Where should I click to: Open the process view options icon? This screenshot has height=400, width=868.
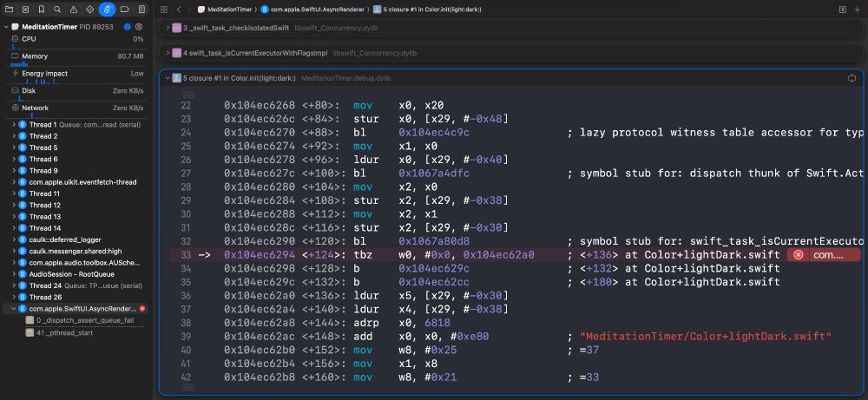tap(139, 27)
